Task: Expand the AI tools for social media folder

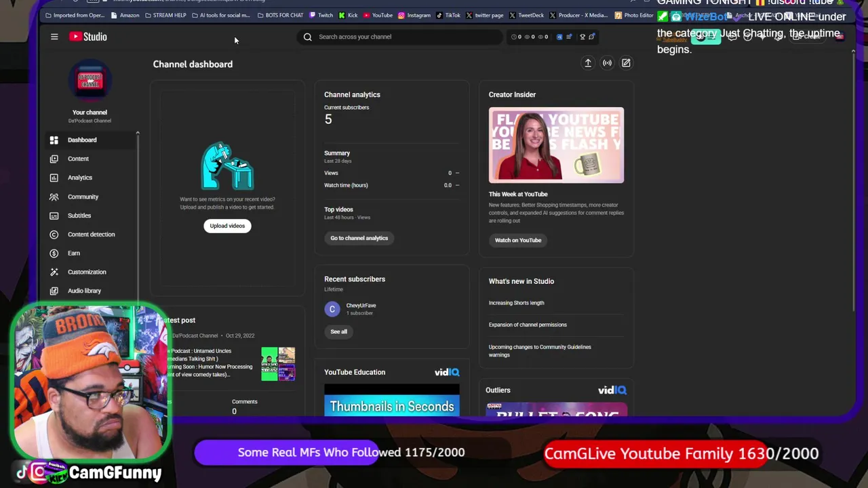Action: [x=221, y=15]
